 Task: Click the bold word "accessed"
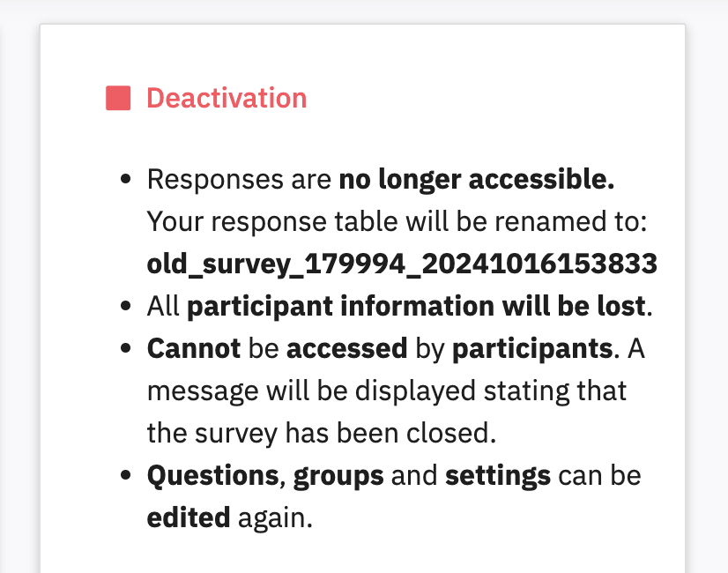[347, 348]
